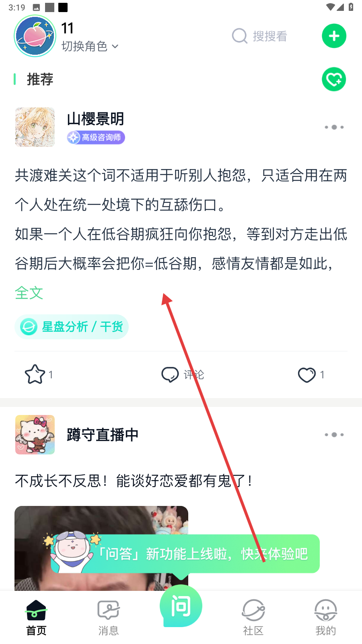Screen dimensions: 362x644
Task: Go to the 我的 profile tab
Action: (x=326, y=618)
